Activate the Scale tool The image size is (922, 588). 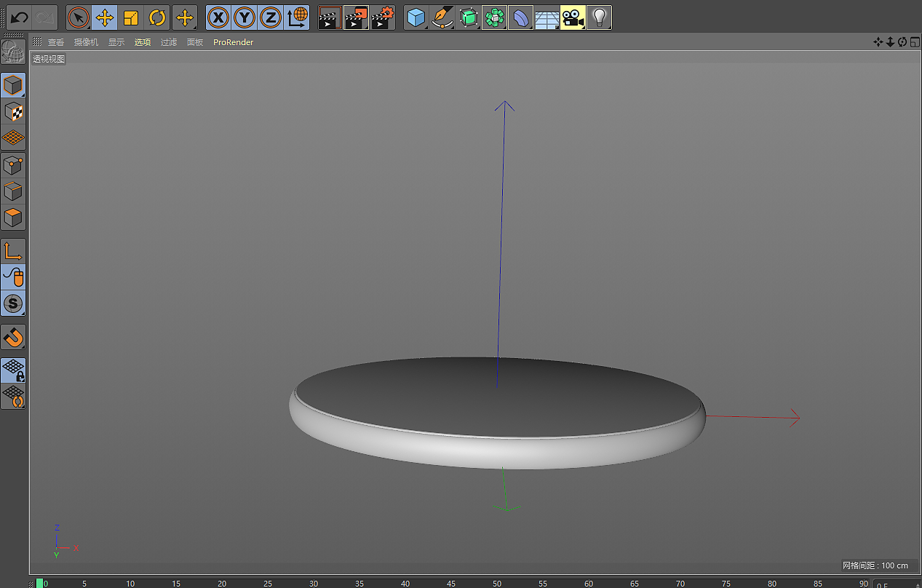131,17
